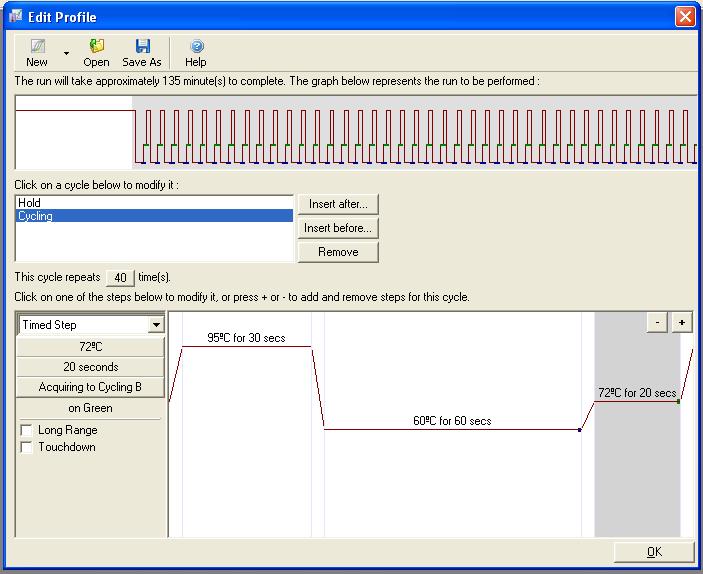The height and width of the screenshot is (574, 703).
Task: Remove a step with minus button
Action: pyautogui.click(x=657, y=322)
